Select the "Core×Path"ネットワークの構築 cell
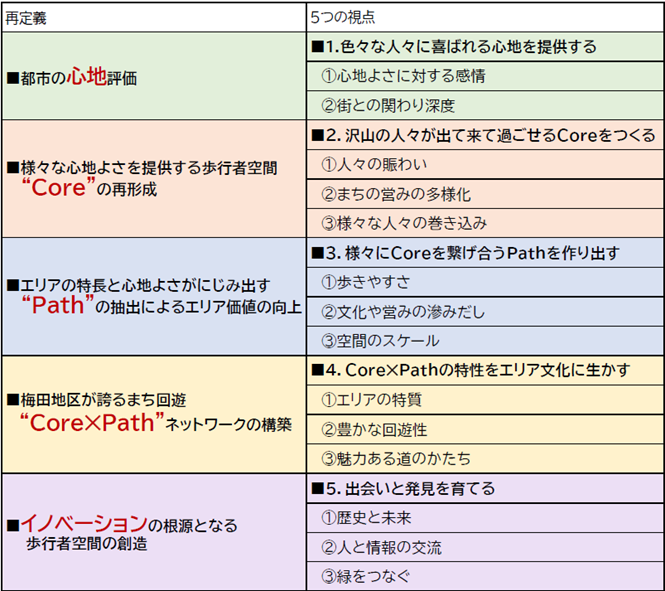665x591 pixels. click(x=153, y=413)
